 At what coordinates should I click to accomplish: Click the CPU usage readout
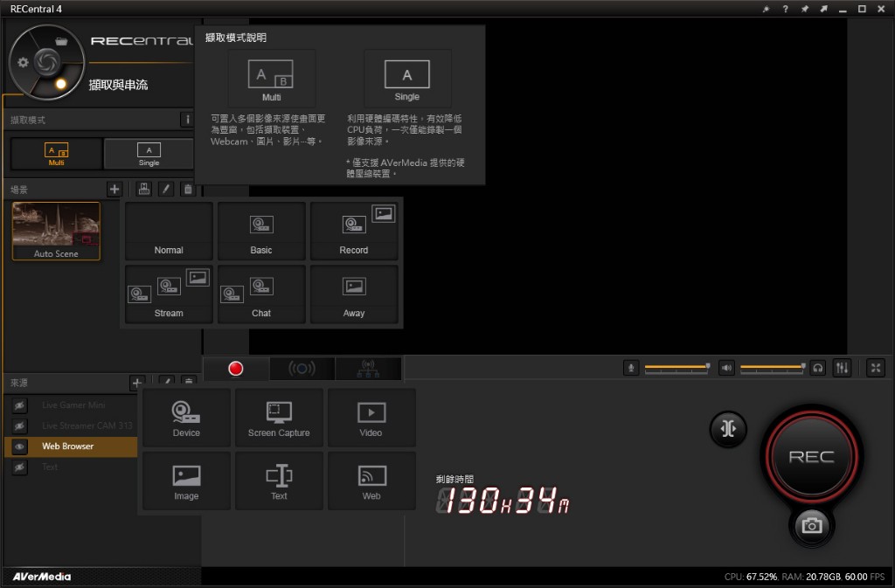751,577
